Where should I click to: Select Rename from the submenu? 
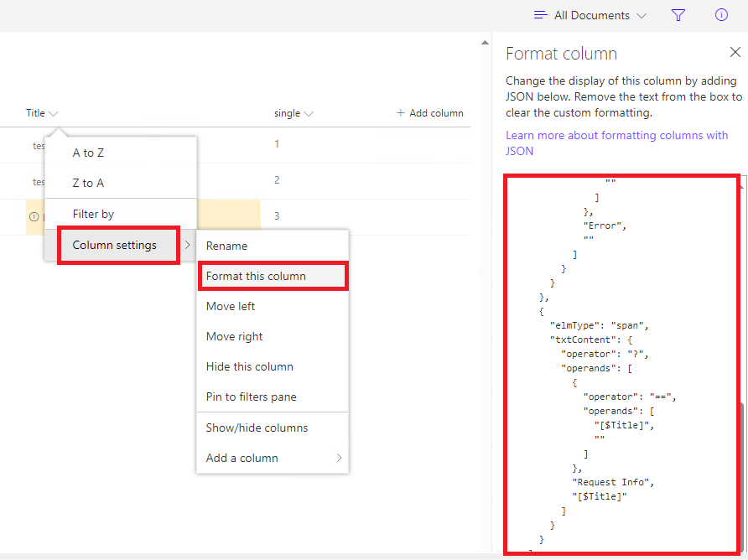[273, 246]
